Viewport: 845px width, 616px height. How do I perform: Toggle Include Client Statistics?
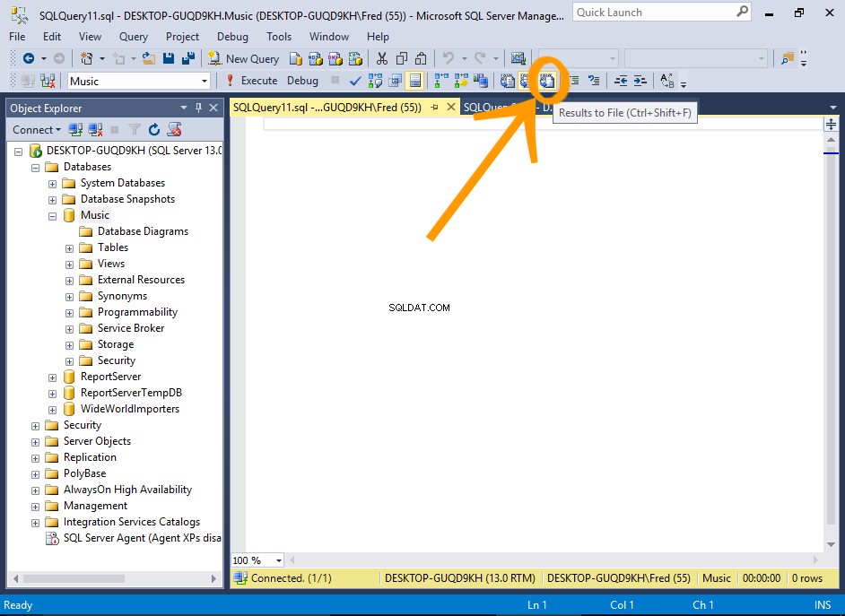tap(481, 81)
